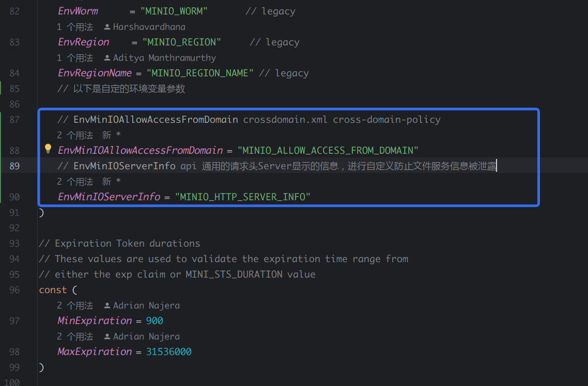The height and width of the screenshot is (386, 588).
Task: Show the 2 usages hint above EnvMinIOServerInfo constant
Action: [75, 182]
